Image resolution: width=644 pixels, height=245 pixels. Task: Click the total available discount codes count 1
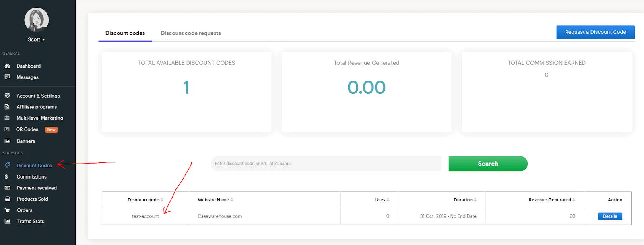point(186,87)
